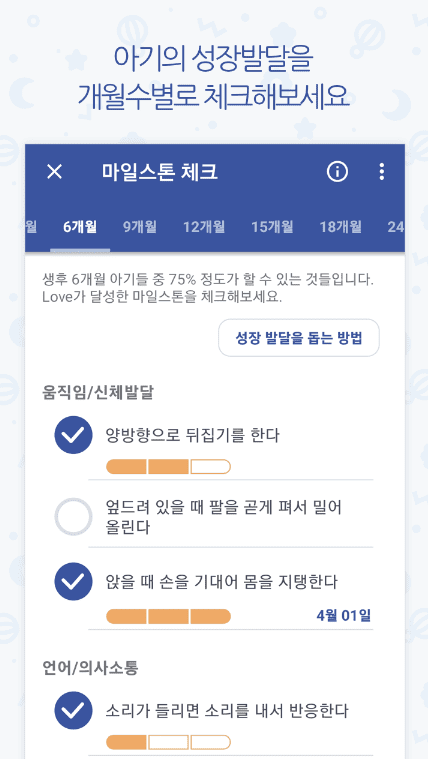
Task: Select the active 6개월 tab
Action: (x=80, y=227)
